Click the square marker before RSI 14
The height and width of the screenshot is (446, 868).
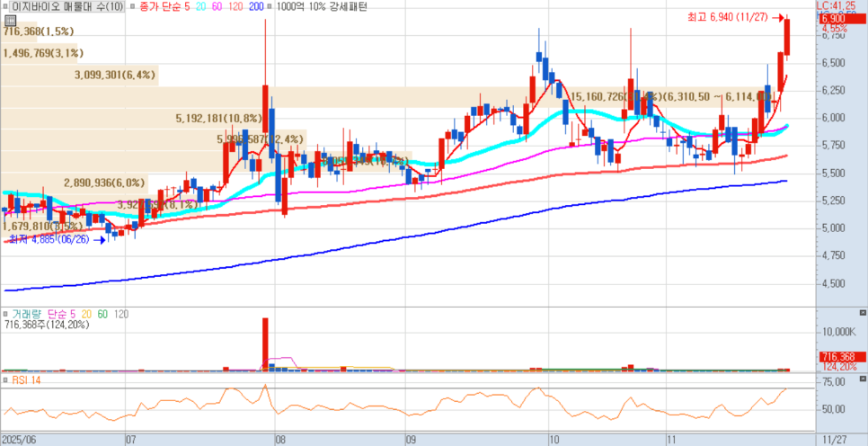(x=5, y=380)
